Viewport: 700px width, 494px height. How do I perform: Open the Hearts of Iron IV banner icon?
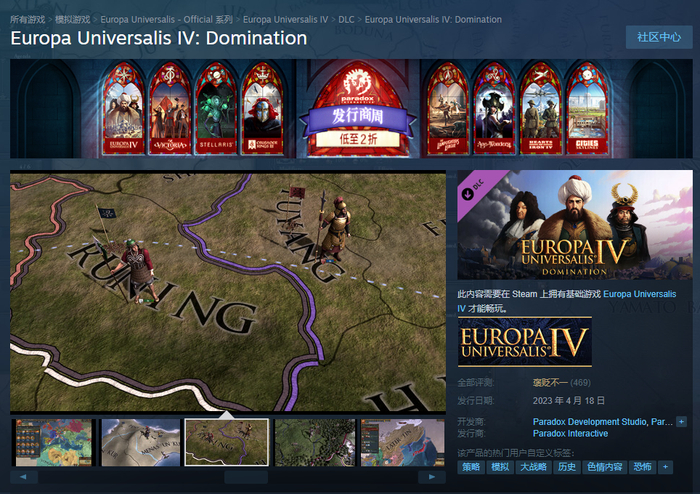(x=540, y=109)
